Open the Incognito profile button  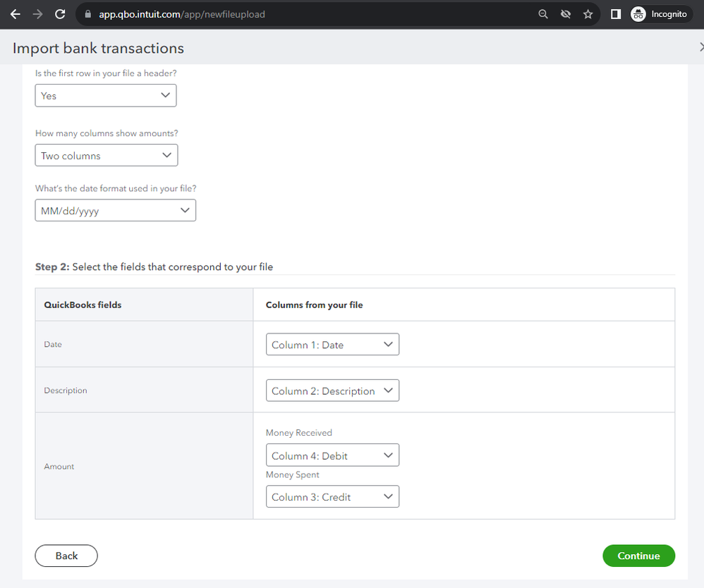pyautogui.click(x=658, y=14)
